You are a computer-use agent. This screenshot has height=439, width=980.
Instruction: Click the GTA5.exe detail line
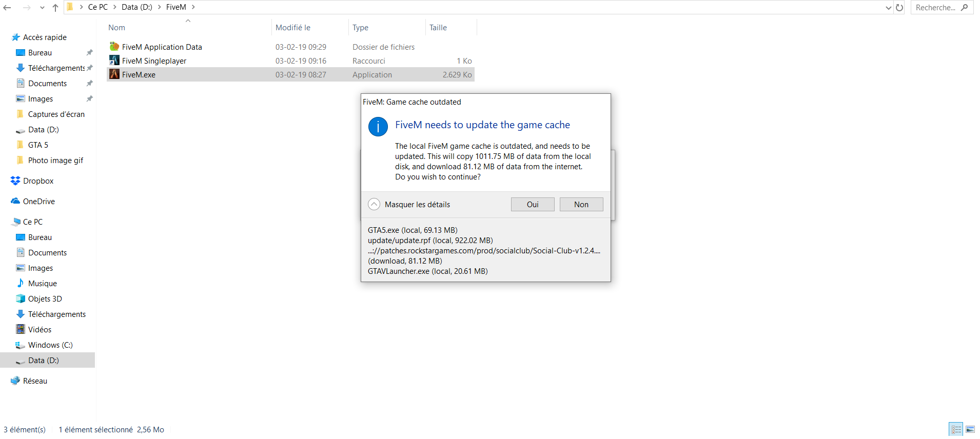[x=413, y=230]
